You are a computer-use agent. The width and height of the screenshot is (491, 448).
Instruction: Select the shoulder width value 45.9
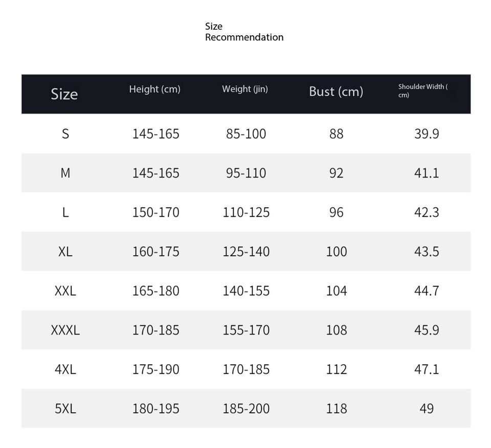tap(427, 330)
